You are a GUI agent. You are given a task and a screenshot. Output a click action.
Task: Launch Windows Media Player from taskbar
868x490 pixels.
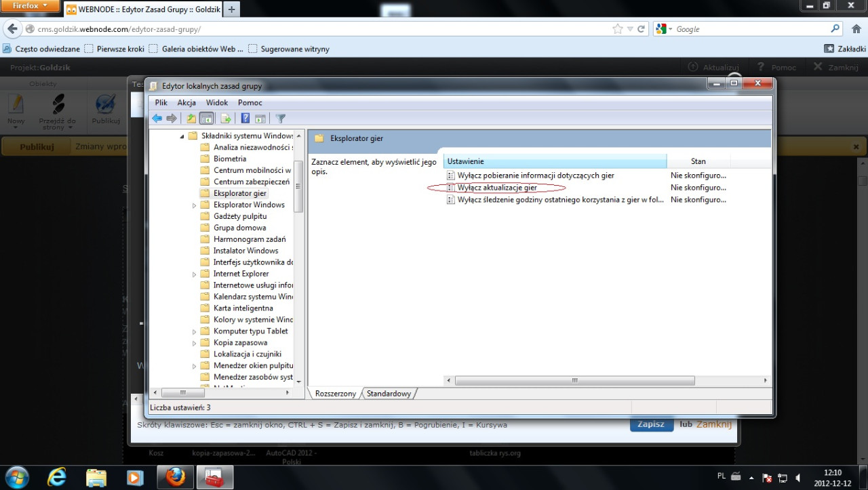(x=135, y=477)
